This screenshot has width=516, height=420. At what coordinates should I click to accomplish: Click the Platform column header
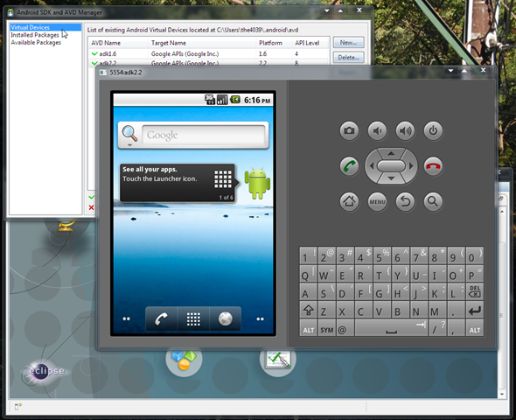tap(274, 43)
